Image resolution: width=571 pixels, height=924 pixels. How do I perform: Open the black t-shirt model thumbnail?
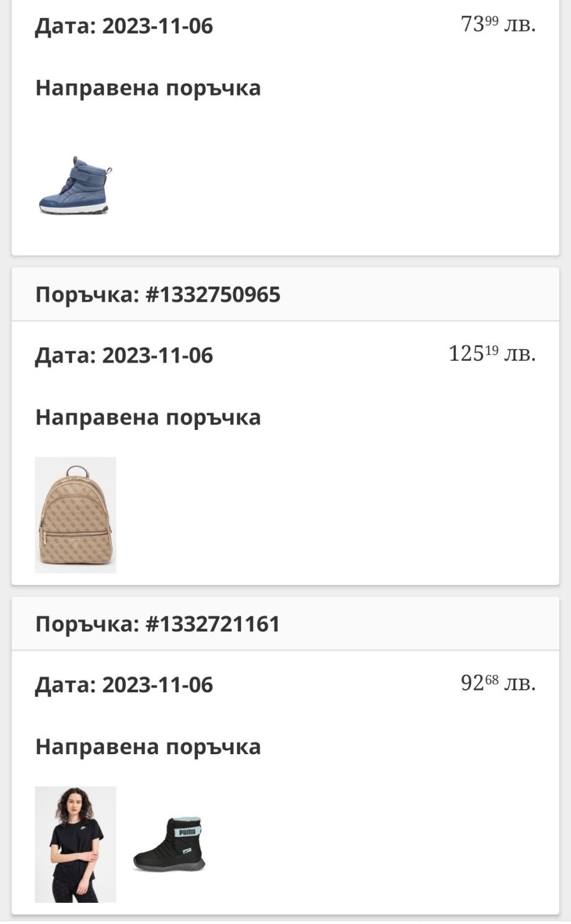75,844
